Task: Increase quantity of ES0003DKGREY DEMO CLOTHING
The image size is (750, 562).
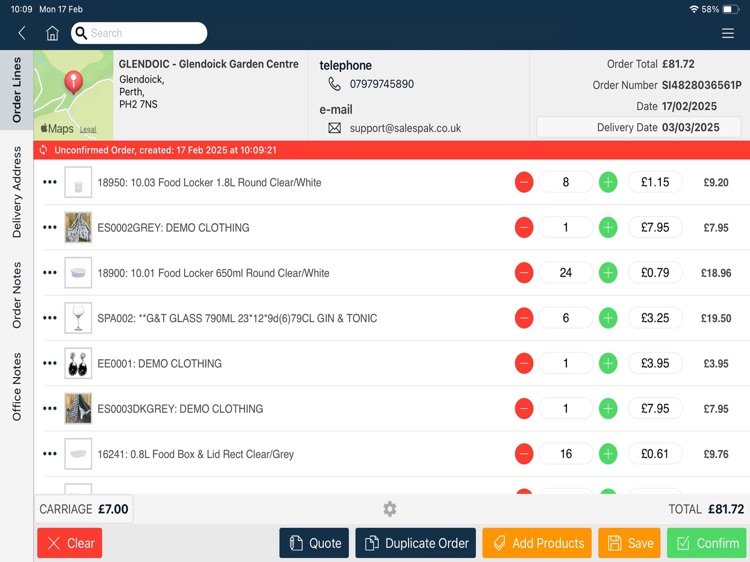Action: (608, 408)
